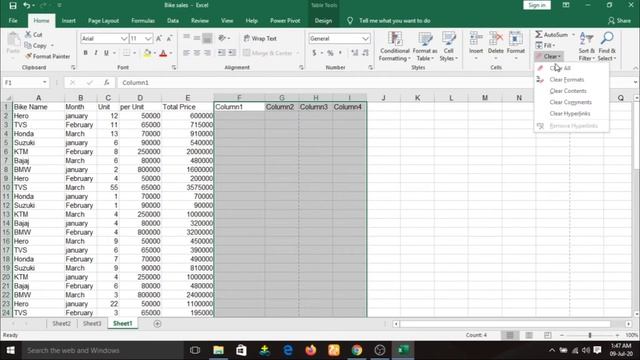
Task: Increase font size with A icon
Action: [159, 38]
